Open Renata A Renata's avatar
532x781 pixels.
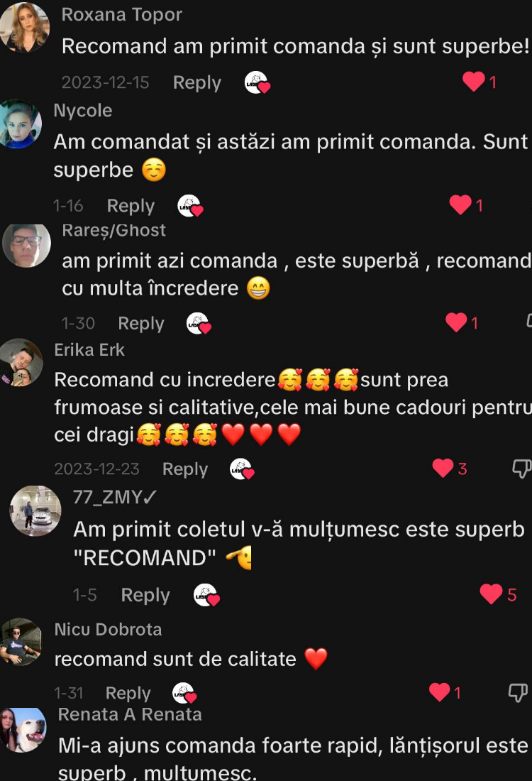[x=23, y=730]
